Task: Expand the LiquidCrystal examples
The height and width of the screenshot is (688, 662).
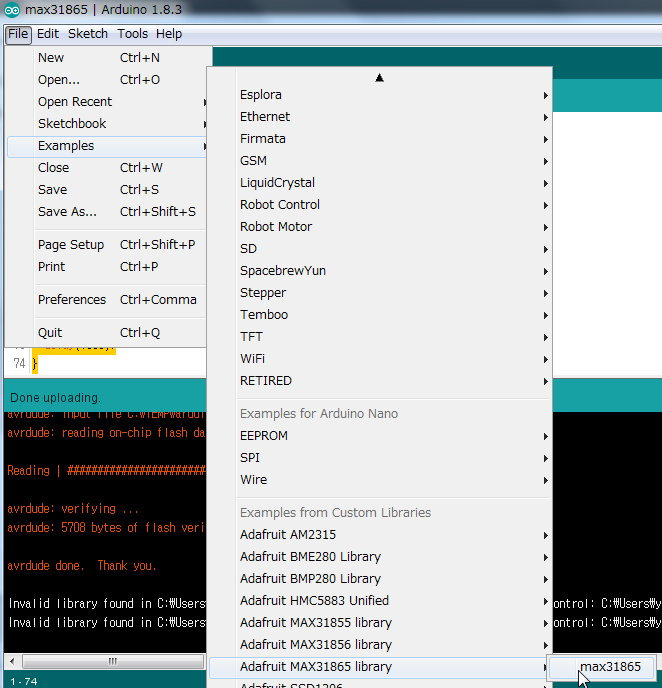Action: (380, 183)
